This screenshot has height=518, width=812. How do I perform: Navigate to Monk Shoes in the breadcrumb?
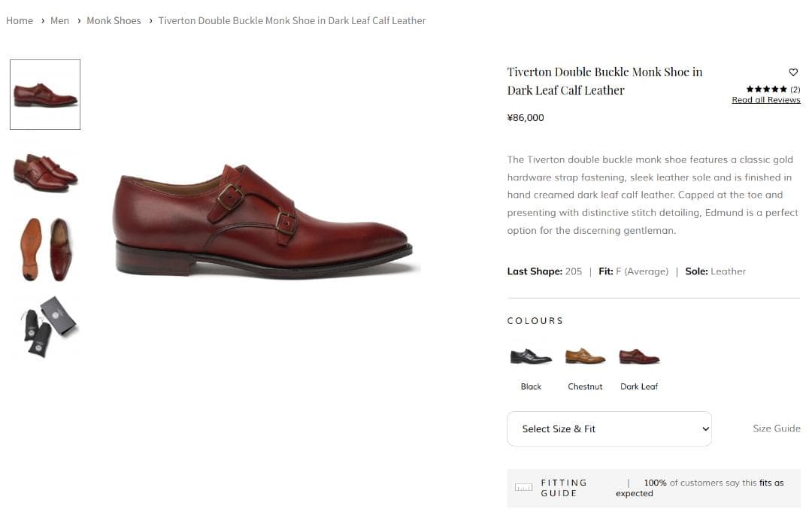[x=114, y=20]
